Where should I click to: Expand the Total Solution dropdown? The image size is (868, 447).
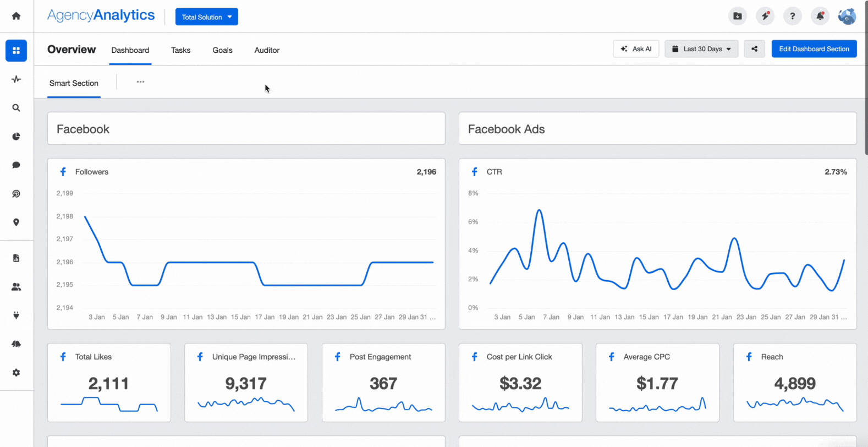click(206, 17)
